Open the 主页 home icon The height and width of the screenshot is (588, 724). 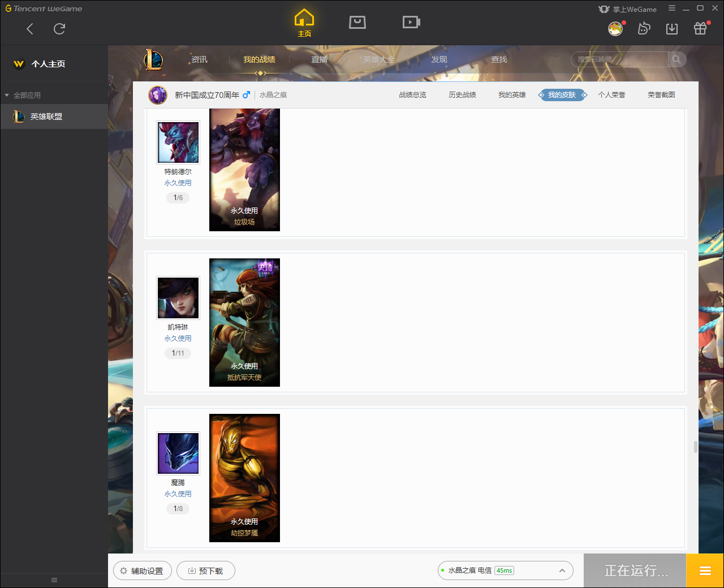tap(304, 23)
